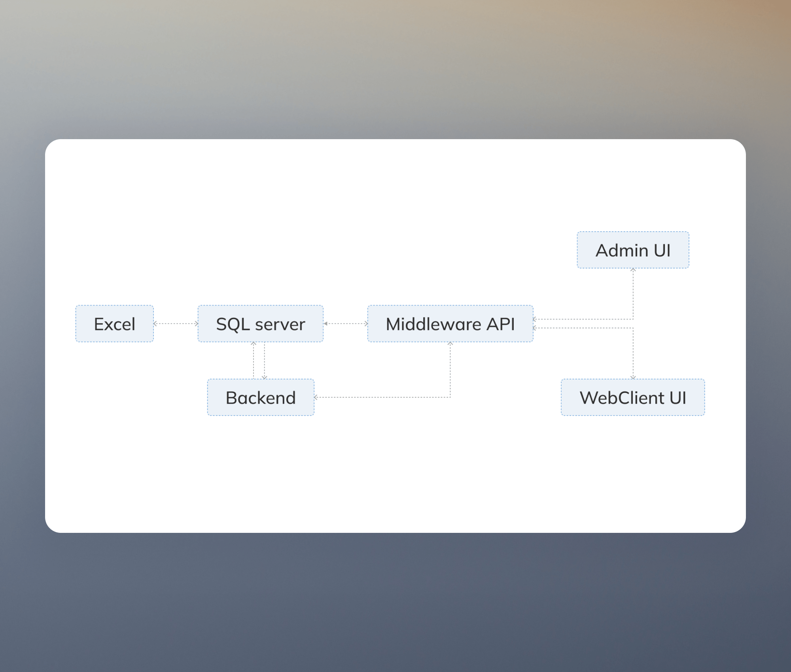The width and height of the screenshot is (791, 672).
Task: Select the WebClient UI node
Action: [633, 397]
